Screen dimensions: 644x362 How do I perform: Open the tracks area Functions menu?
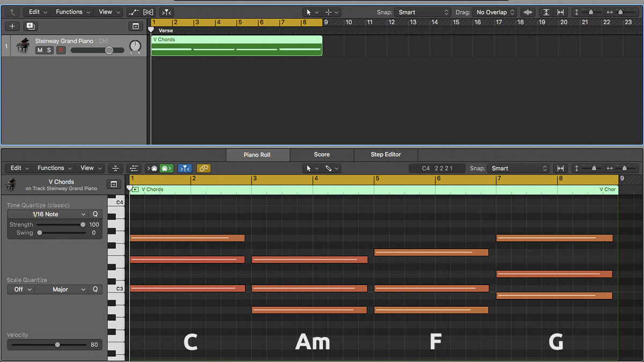(73, 12)
